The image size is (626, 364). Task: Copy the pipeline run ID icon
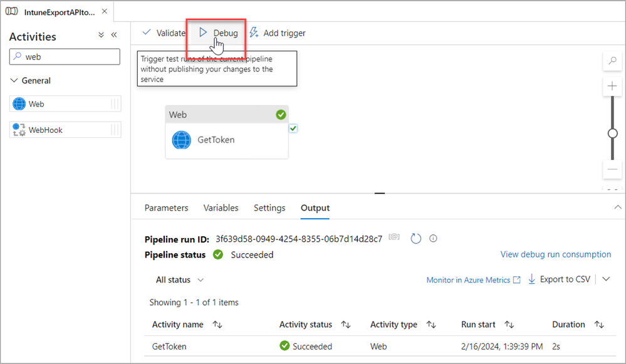click(394, 238)
